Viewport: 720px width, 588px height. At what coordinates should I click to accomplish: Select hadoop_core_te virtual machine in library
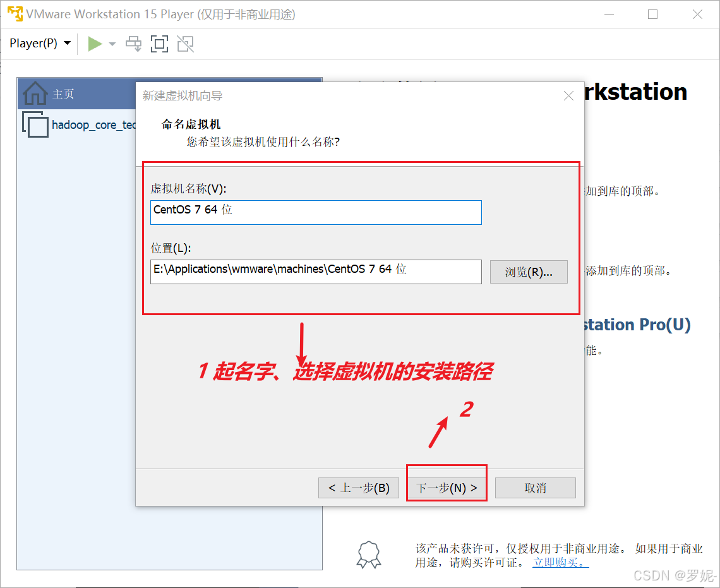80,124
